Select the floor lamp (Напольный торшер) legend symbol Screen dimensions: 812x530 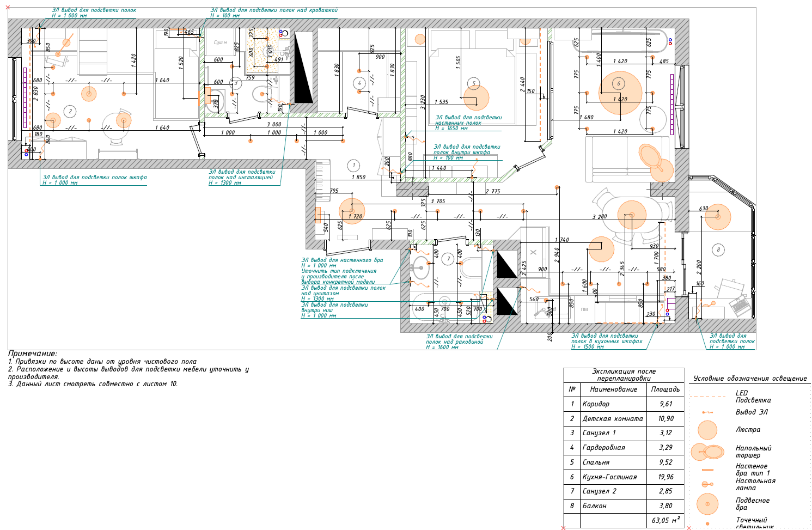point(707,452)
